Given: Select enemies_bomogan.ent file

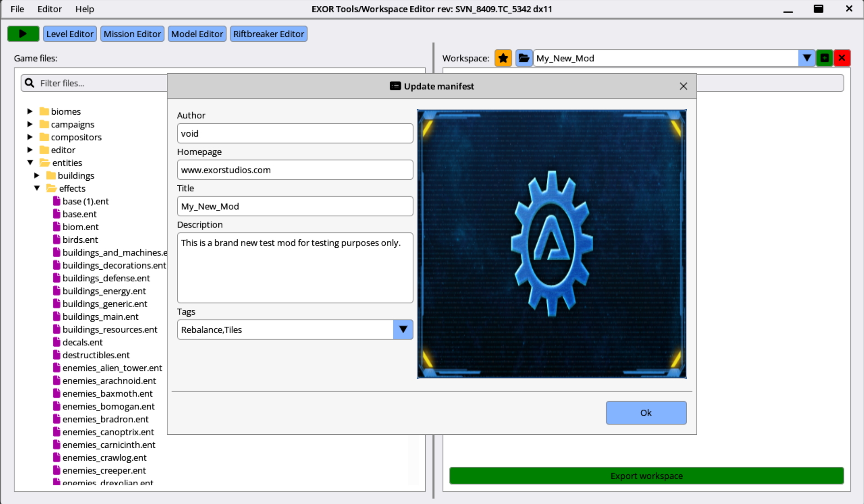Looking at the screenshot, I should tap(108, 406).
